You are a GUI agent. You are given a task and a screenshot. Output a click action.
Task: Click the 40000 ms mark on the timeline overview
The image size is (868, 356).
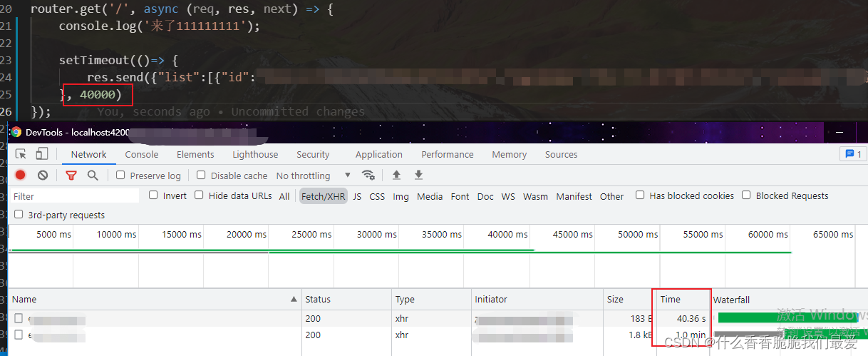pos(507,235)
